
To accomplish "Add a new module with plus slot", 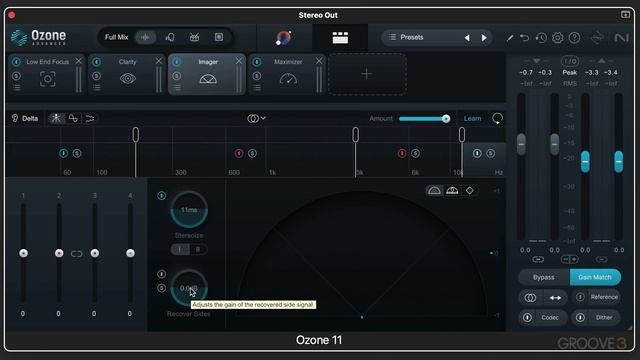I will tap(367, 74).
